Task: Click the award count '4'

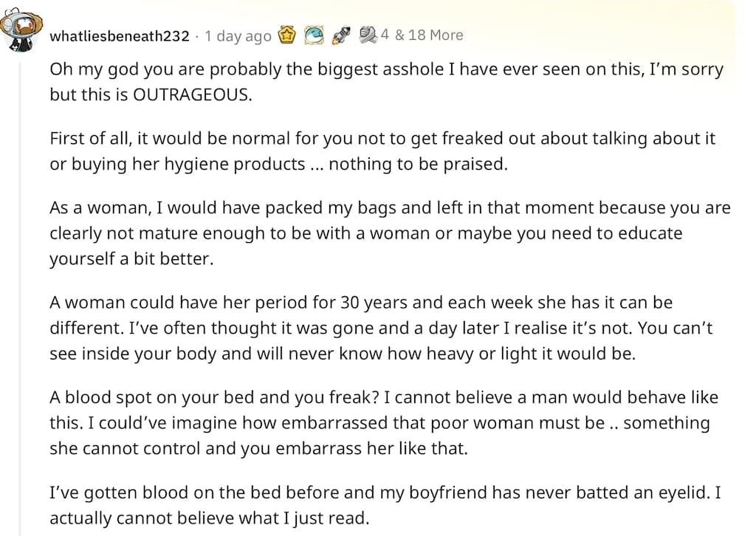Action: (384, 35)
